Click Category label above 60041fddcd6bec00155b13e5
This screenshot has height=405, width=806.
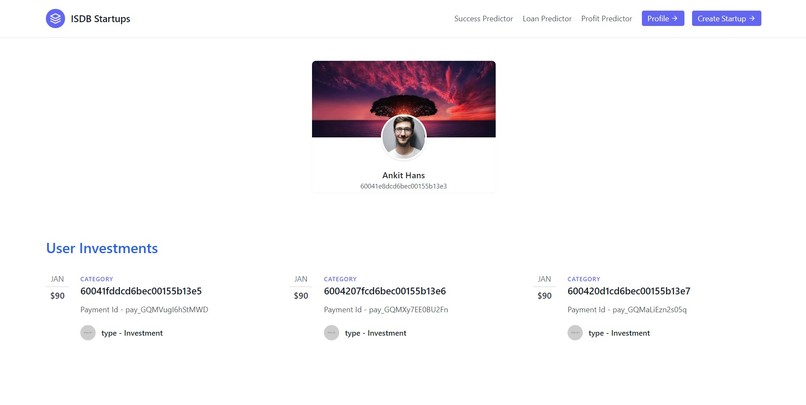click(97, 279)
